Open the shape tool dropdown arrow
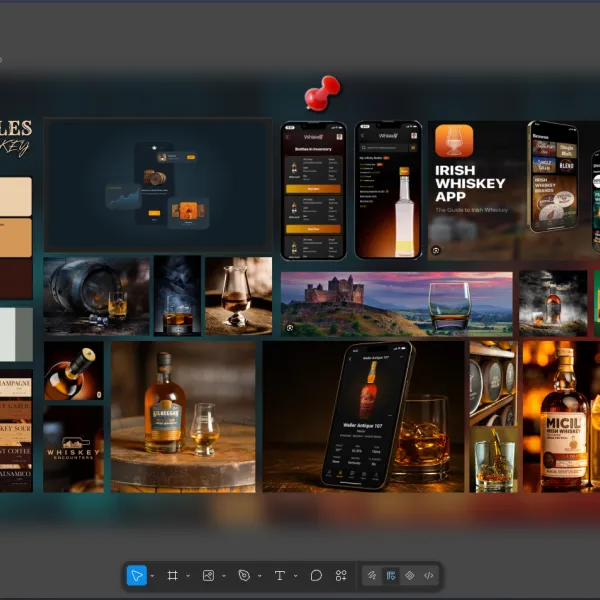600x600 pixels. point(224,576)
